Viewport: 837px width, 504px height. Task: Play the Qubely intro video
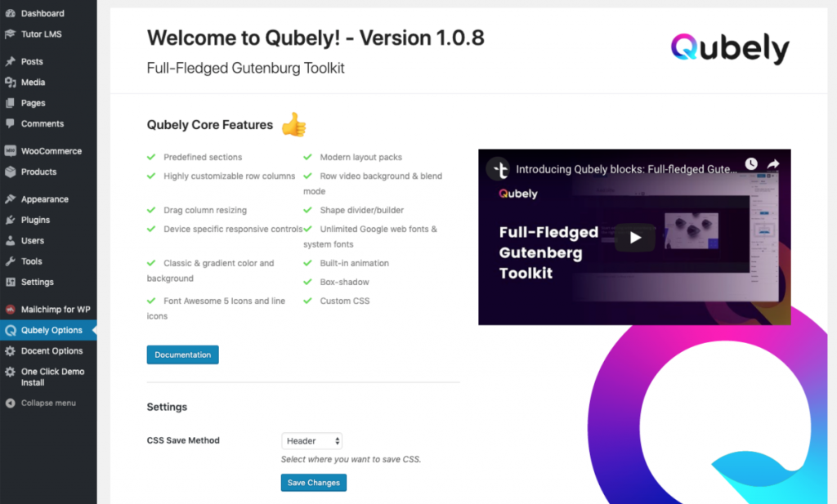(634, 238)
